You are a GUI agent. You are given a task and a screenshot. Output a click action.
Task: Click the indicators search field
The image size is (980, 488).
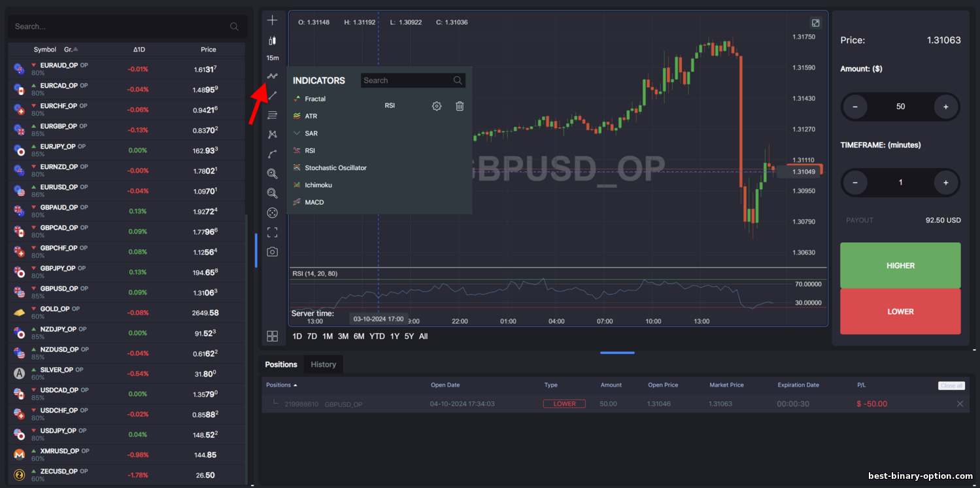(413, 80)
